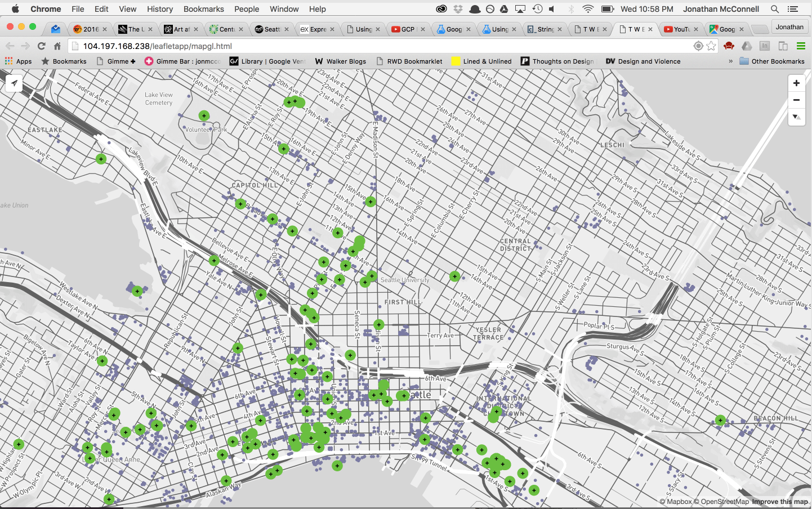Zoom out the map with the minus control
The image size is (812, 509).
(x=796, y=100)
